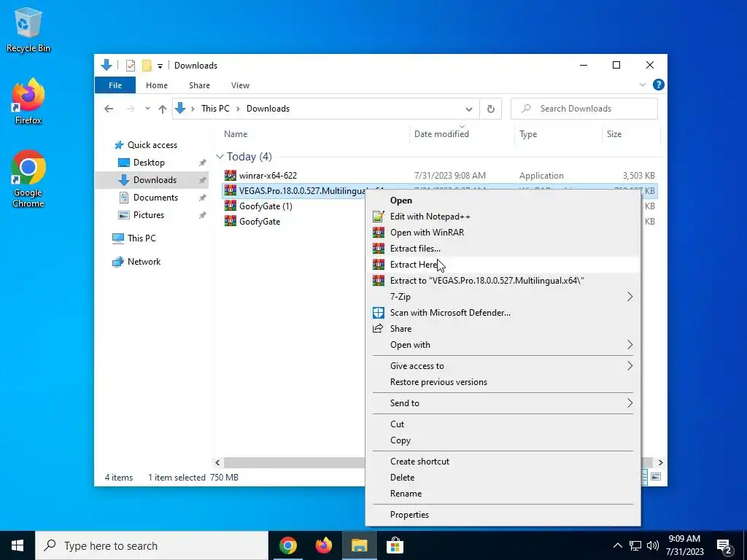Click the taskbar search box
Viewport: 747px width, 560px height.
152,545
